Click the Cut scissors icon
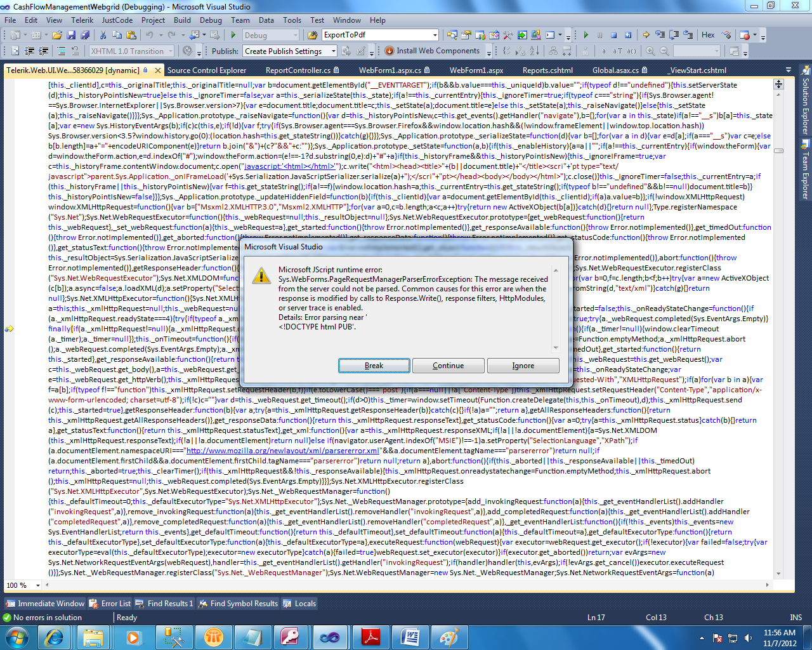The width and height of the screenshot is (812, 650). click(x=104, y=36)
